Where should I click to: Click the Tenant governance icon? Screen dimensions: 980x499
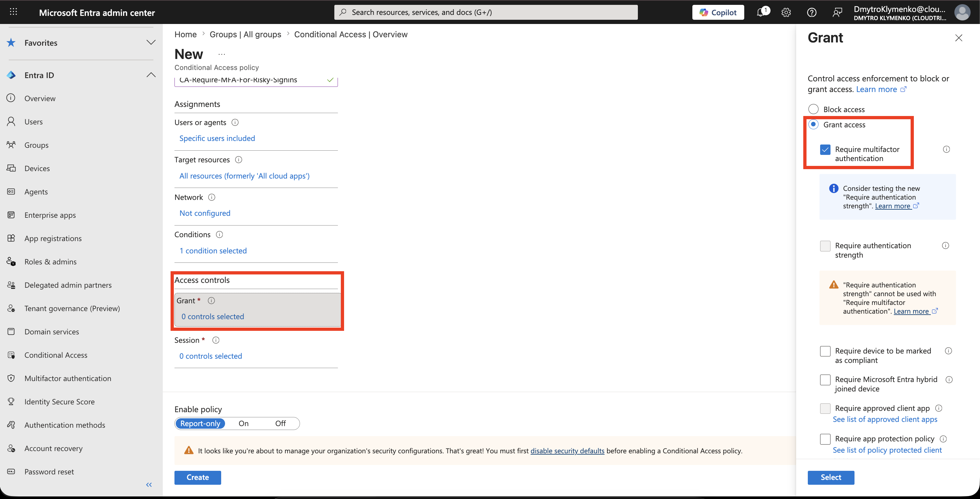tap(11, 308)
